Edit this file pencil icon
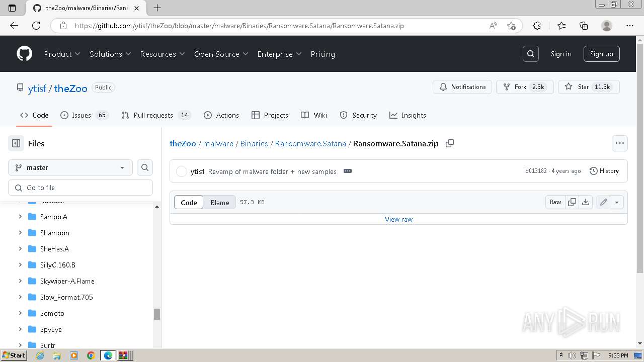Viewport: 644px width, 362px height. (603, 202)
